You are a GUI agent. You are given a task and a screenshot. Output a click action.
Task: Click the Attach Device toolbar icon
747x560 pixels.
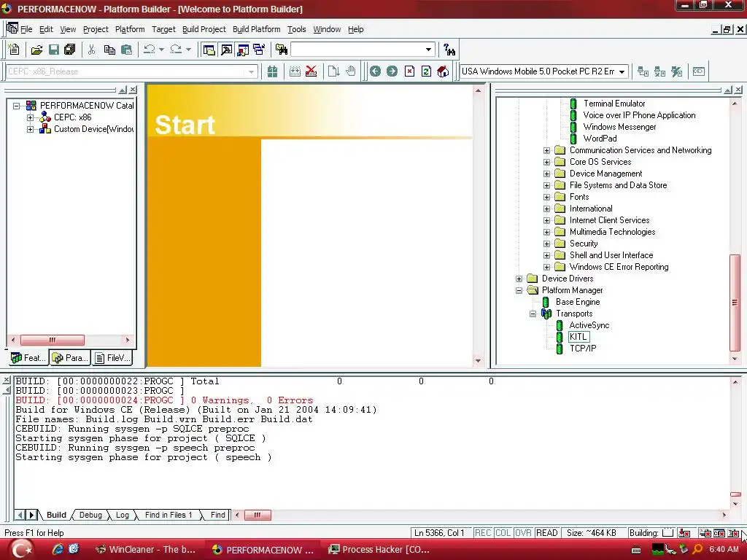click(x=643, y=71)
